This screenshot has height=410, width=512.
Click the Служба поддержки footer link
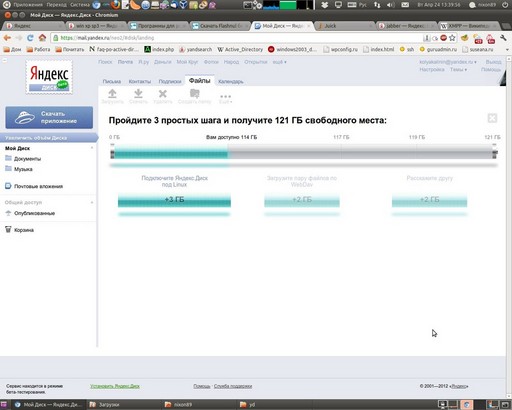(233, 386)
